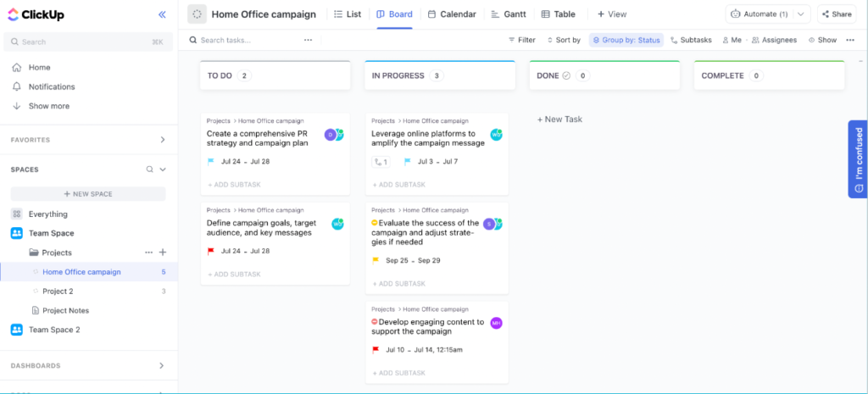The image size is (868, 394).
Task: Click plus icon next to Projects folder
Action: (x=163, y=252)
